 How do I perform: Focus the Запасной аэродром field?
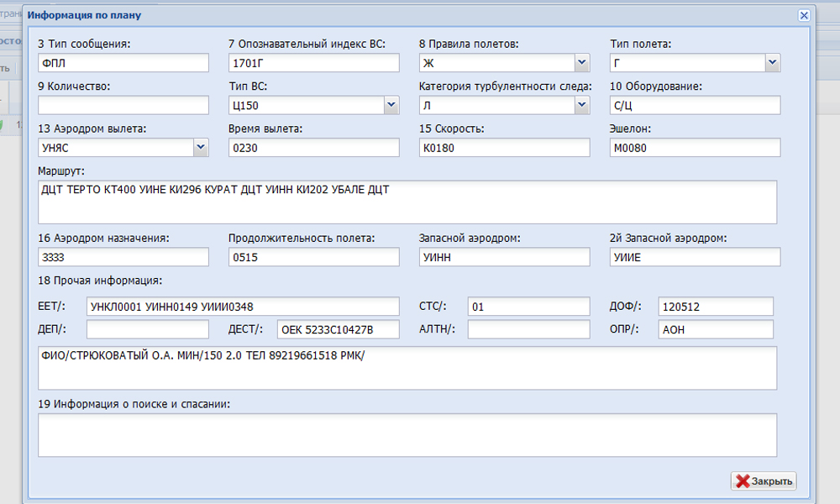pos(504,257)
